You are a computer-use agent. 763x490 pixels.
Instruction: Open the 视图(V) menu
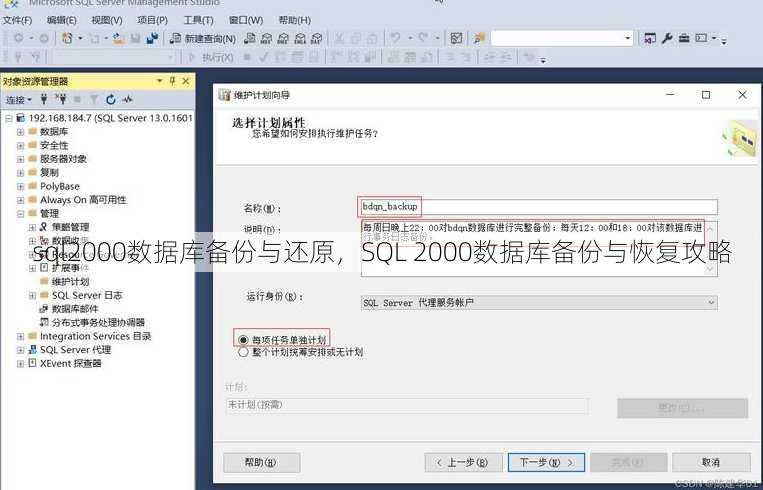[107, 20]
